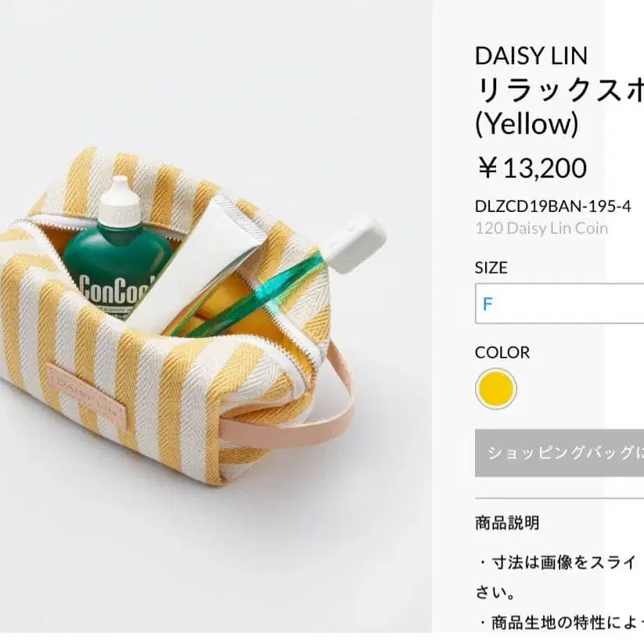This screenshot has width=644, height=644.
Task: Click the white toothbrush cap in photo
Action: 357,247
